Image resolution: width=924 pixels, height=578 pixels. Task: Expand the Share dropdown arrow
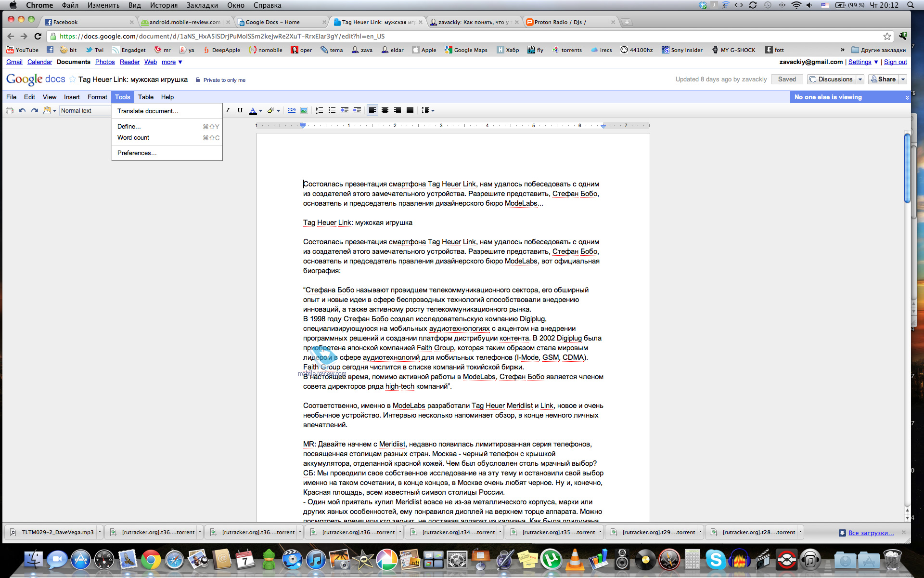click(903, 79)
